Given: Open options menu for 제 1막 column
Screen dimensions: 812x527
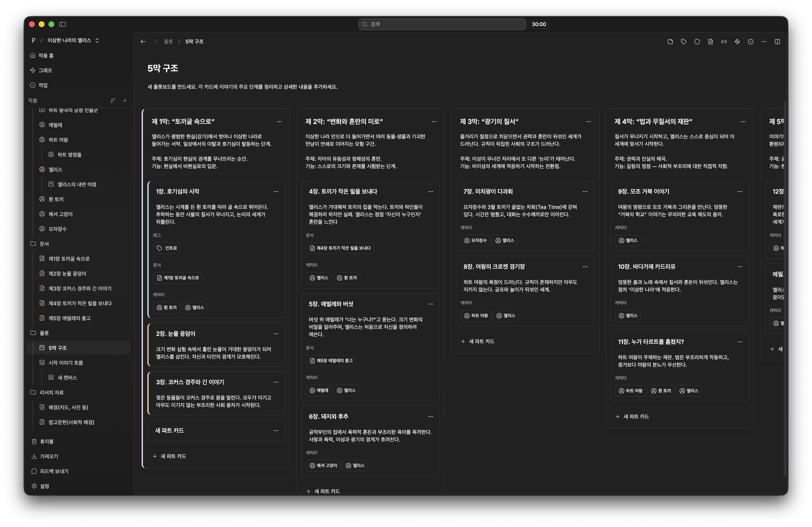Looking at the screenshot, I should [x=279, y=121].
